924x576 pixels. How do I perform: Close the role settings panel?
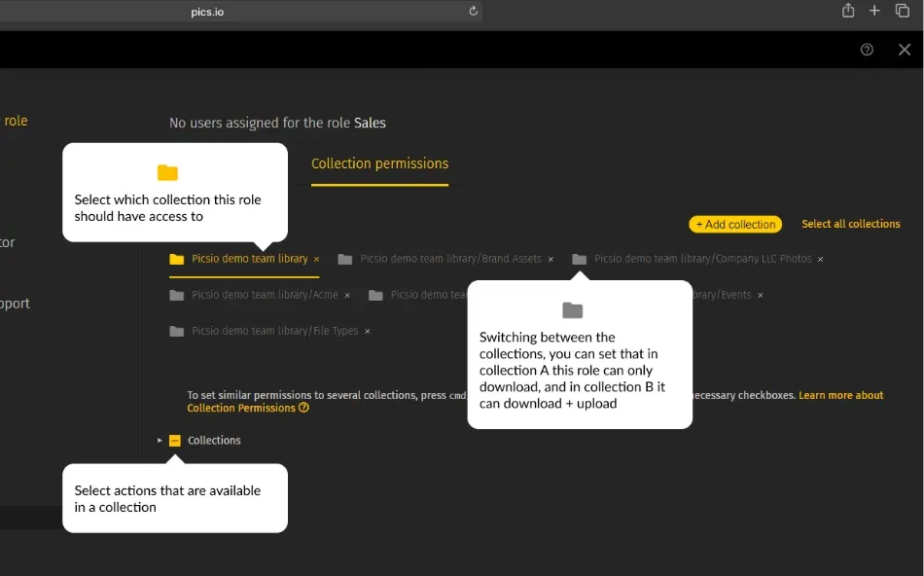point(904,50)
